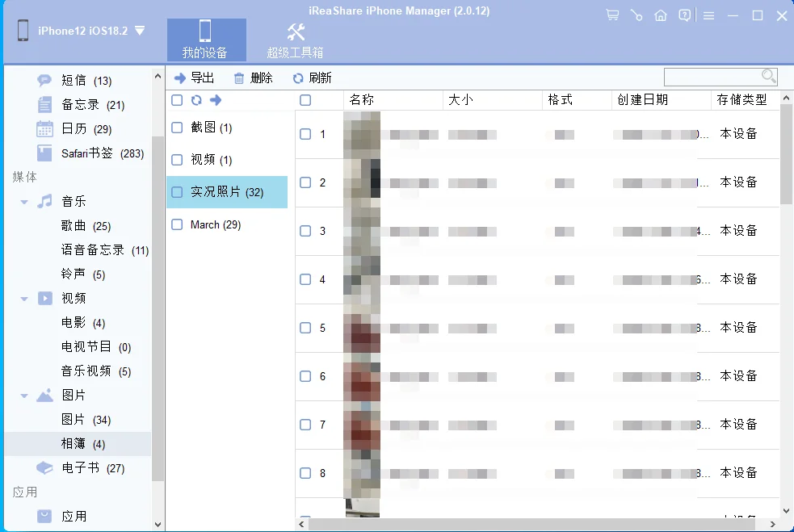The image size is (794, 532).
Task: Open the hamburger menu icon
Action: pos(708,15)
